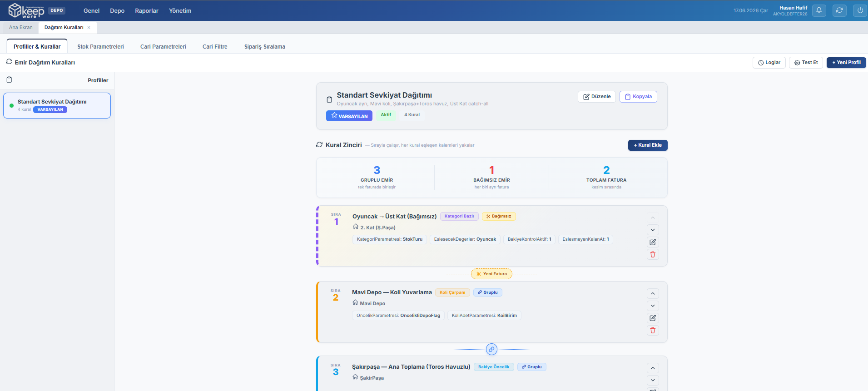The width and height of the screenshot is (868, 391).
Task: Select Profiller & Kurallar tab
Action: coord(37,46)
